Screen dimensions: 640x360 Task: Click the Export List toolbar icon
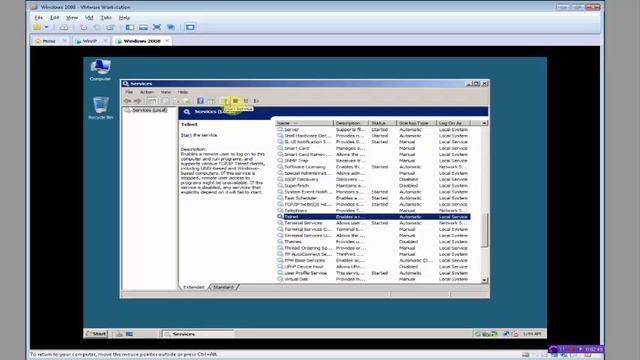point(187,101)
